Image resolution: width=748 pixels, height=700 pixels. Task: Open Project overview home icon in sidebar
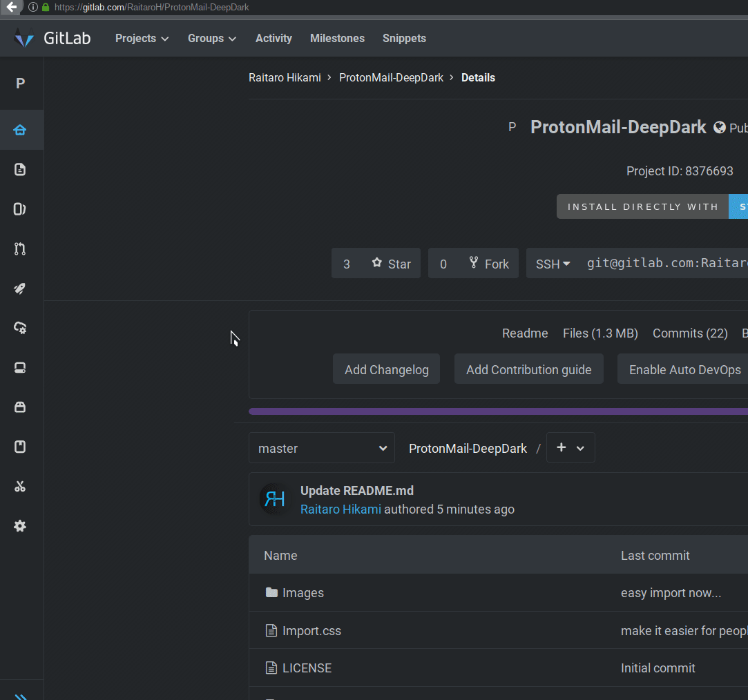(20, 130)
